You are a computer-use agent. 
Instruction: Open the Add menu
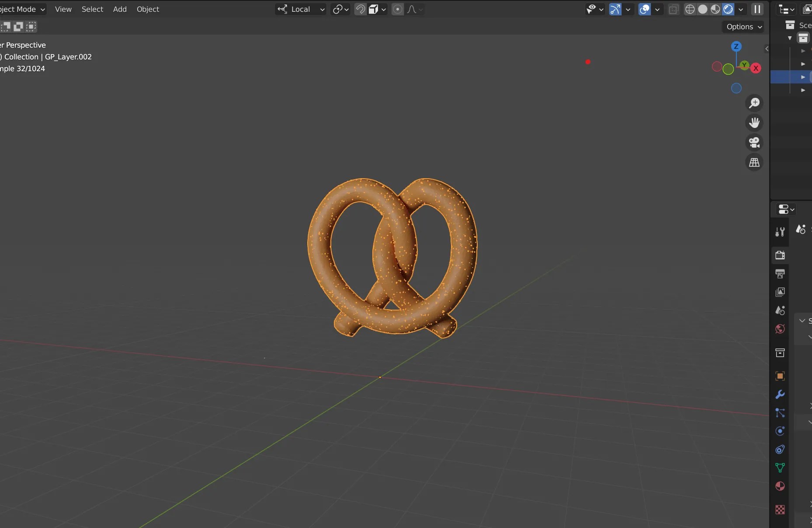[x=120, y=9]
